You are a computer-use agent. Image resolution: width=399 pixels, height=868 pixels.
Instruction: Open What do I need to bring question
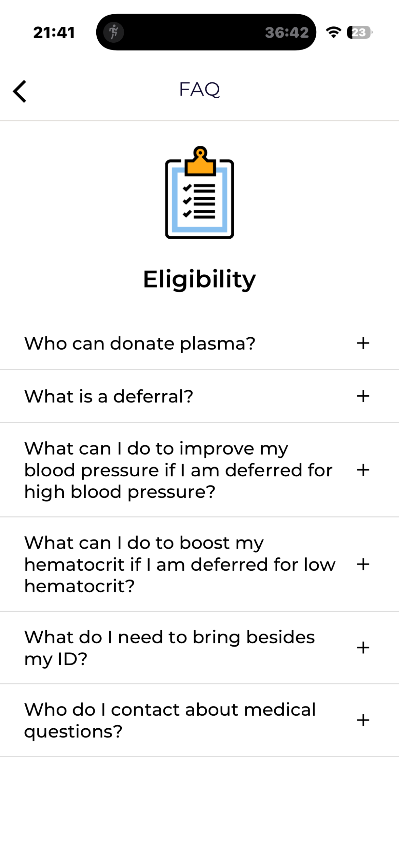199,648
